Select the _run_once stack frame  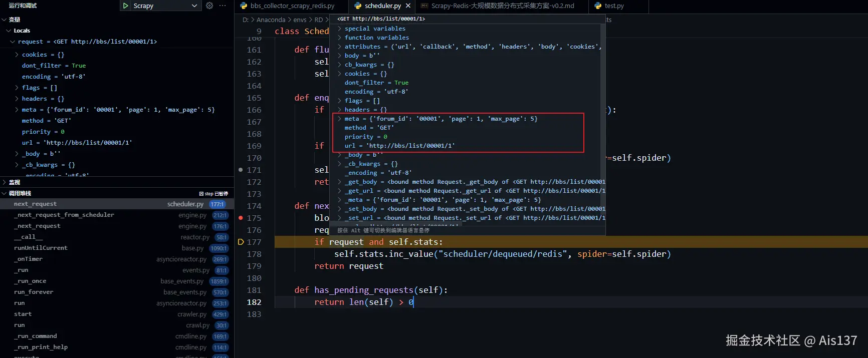(x=117, y=281)
